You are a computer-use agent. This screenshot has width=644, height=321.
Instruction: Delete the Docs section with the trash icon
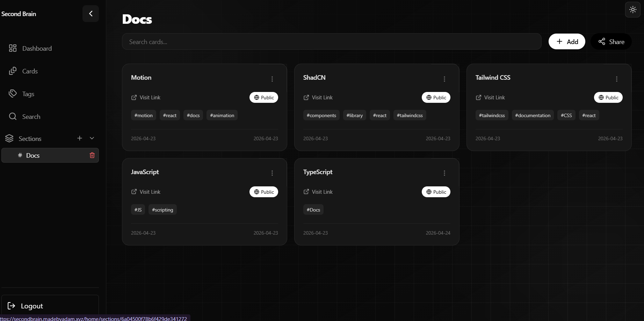[x=92, y=155]
